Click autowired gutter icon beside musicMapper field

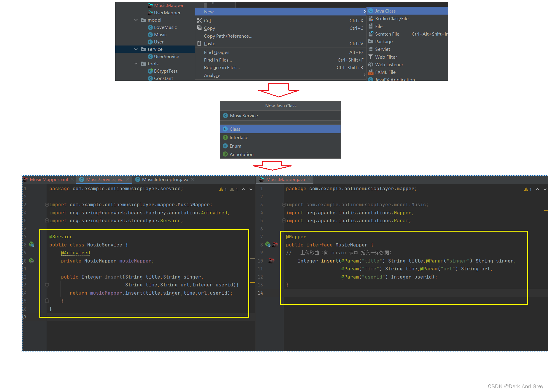tap(32, 260)
